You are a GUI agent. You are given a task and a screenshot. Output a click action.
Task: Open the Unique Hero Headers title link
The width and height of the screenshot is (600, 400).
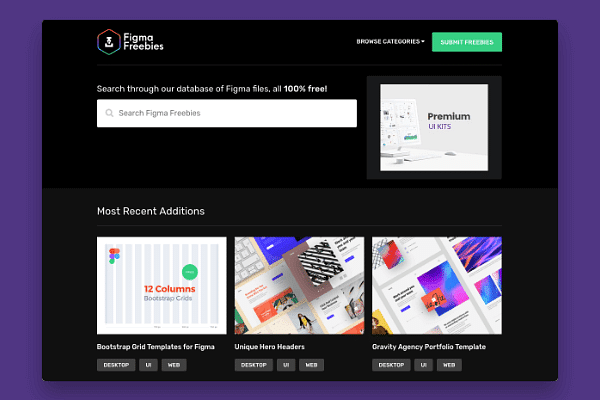269,347
